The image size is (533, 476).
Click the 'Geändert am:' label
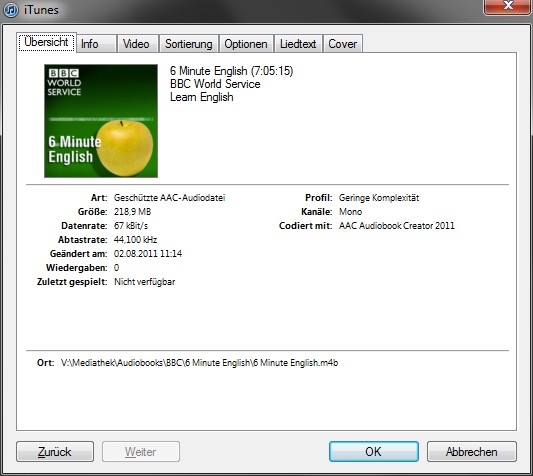click(79, 253)
